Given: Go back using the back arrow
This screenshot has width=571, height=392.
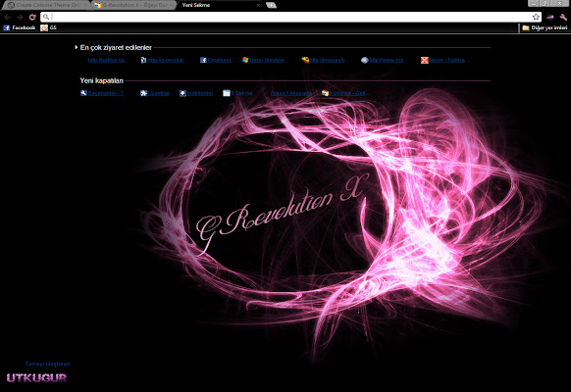Looking at the screenshot, I should click(x=7, y=17).
